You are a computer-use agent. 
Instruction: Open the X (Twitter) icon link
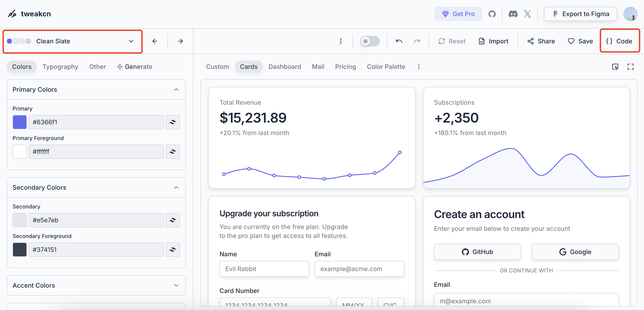coord(527,14)
